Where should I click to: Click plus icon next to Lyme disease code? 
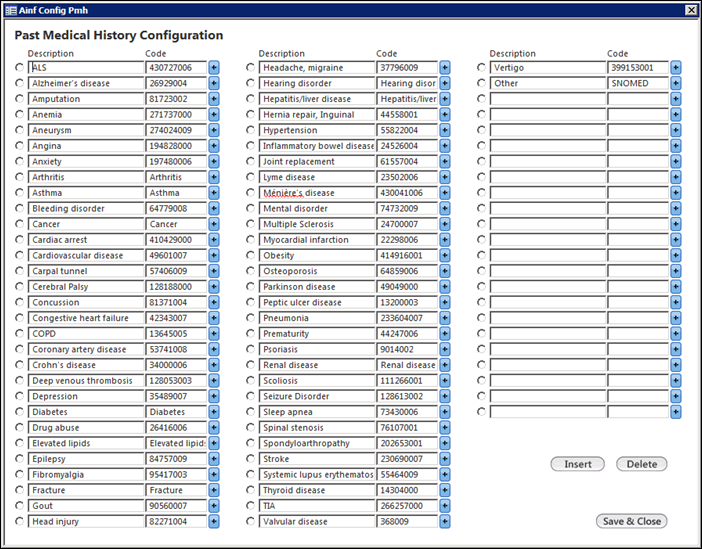(x=445, y=177)
